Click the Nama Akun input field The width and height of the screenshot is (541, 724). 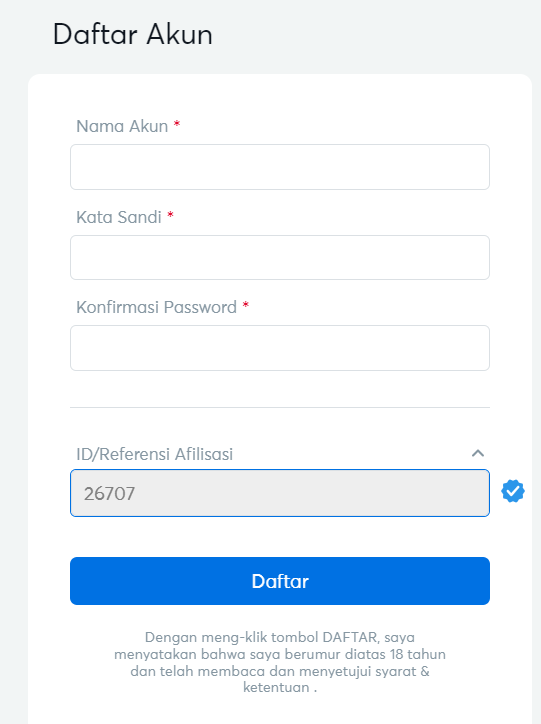[280, 167]
